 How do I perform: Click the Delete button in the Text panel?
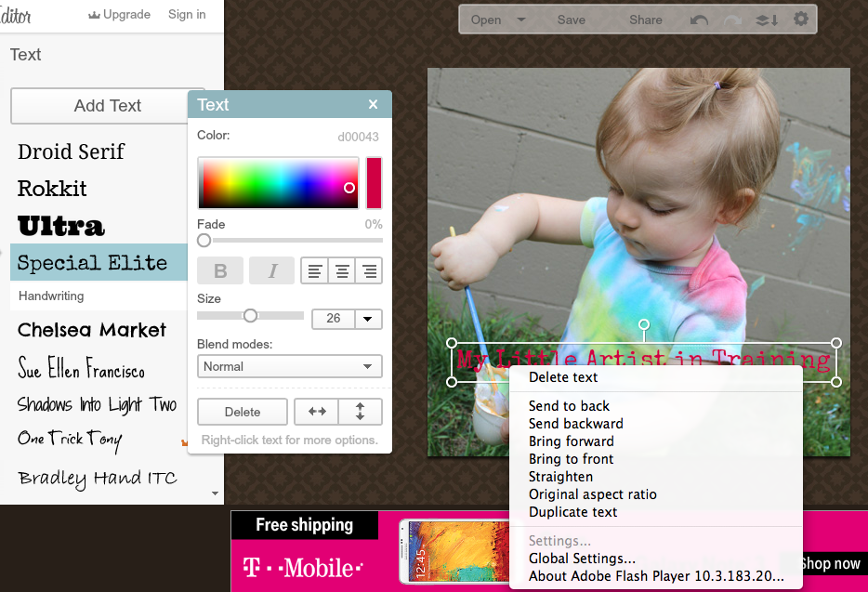coord(243,412)
